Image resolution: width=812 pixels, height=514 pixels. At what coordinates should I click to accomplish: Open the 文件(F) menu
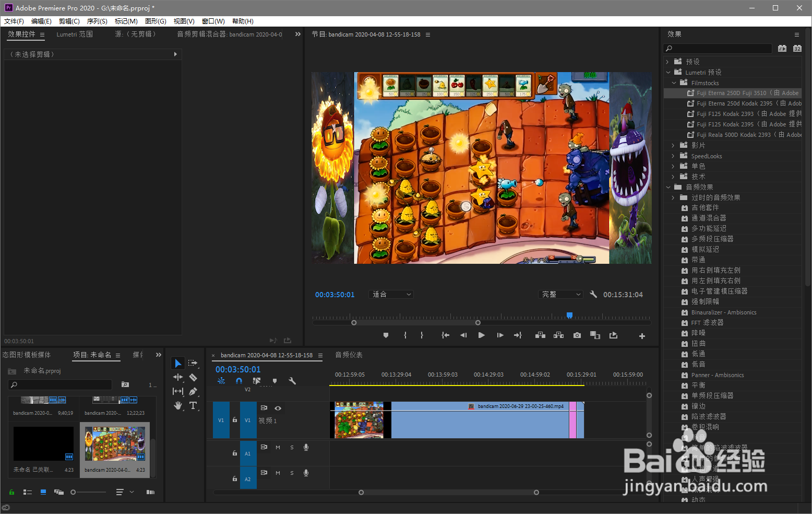(x=14, y=21)
